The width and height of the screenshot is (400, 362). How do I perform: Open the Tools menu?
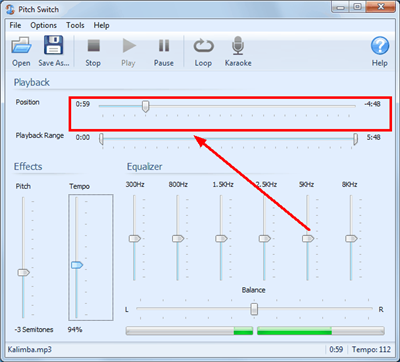pyautogui.click(x=75, y=25)
